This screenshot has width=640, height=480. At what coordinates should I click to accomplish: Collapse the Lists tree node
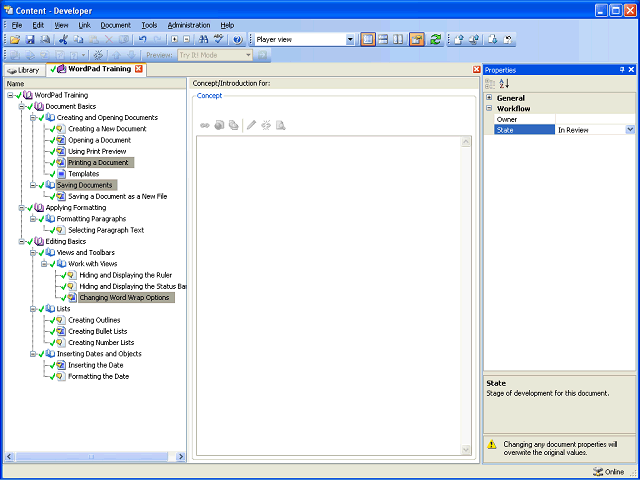pos(33,309)
